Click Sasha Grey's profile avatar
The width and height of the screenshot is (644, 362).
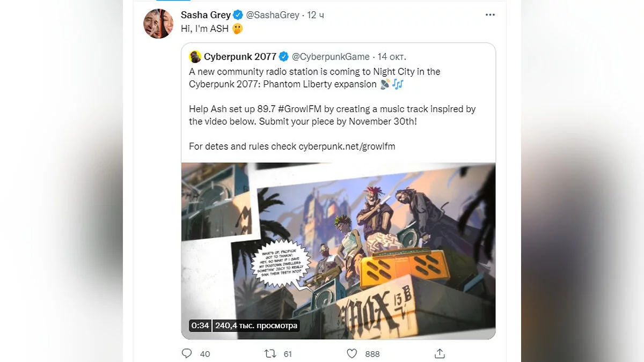[158, 24]
